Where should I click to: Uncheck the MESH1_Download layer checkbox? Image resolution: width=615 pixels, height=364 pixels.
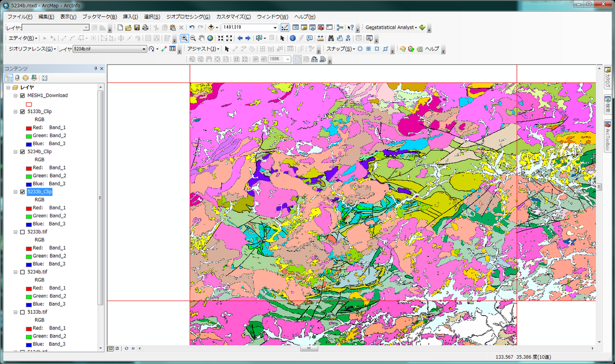click(x=22, y=96)
